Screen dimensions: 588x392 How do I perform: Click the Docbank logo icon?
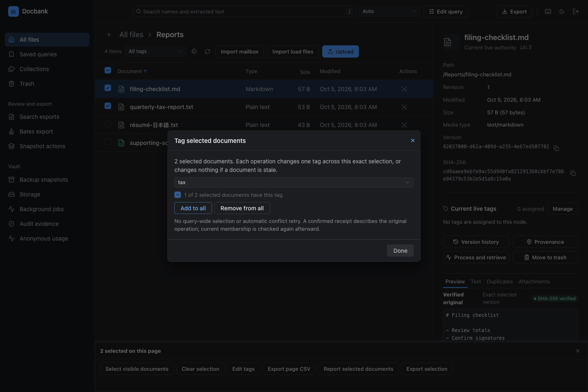[13, 11]
